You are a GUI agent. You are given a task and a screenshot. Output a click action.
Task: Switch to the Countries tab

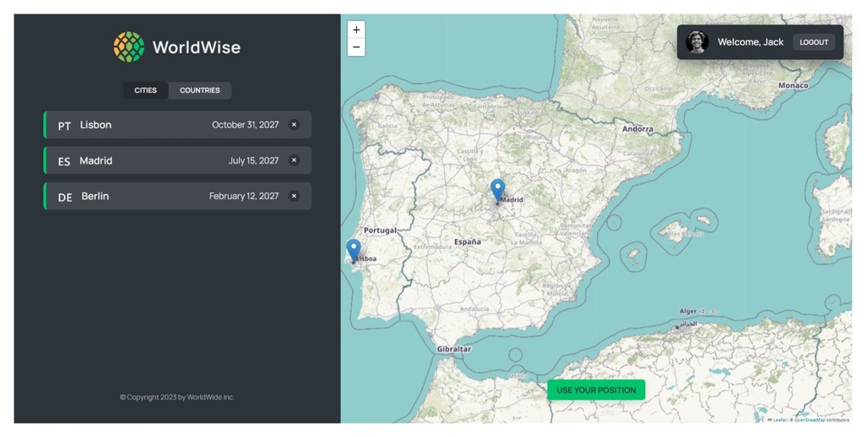tap(200, 90)
